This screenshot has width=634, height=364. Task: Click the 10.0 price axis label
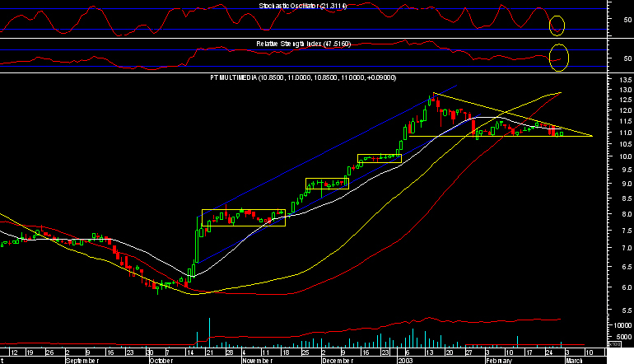(x=626, y=156)
